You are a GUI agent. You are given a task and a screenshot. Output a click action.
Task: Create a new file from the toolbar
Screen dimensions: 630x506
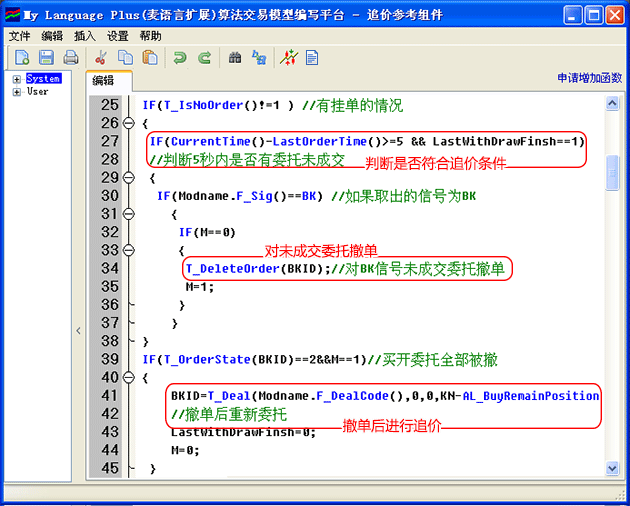click(x=21, y=58)
